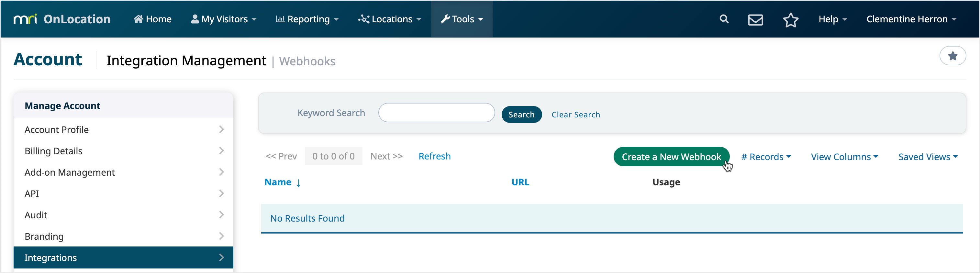Click the Search button
The image size is (980, 273).
(x=522, y=115)
